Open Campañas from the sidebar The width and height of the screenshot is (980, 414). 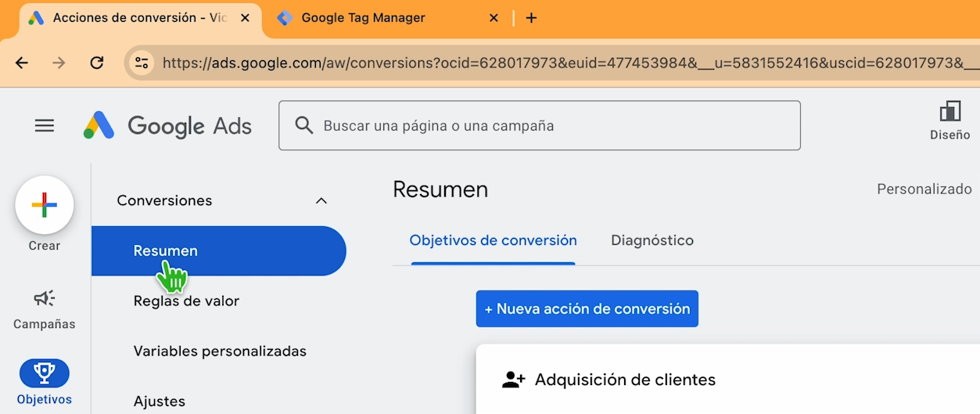tap(45, 309)
